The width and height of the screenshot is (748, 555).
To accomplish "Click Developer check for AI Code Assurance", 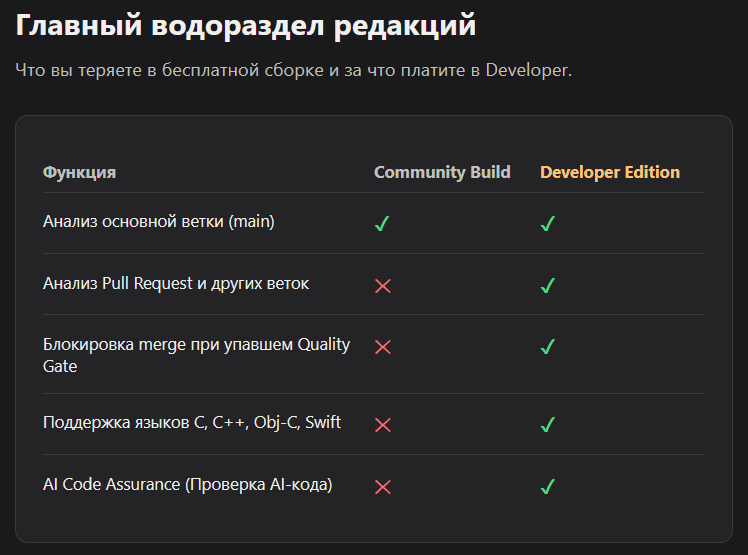I will 548,486.
